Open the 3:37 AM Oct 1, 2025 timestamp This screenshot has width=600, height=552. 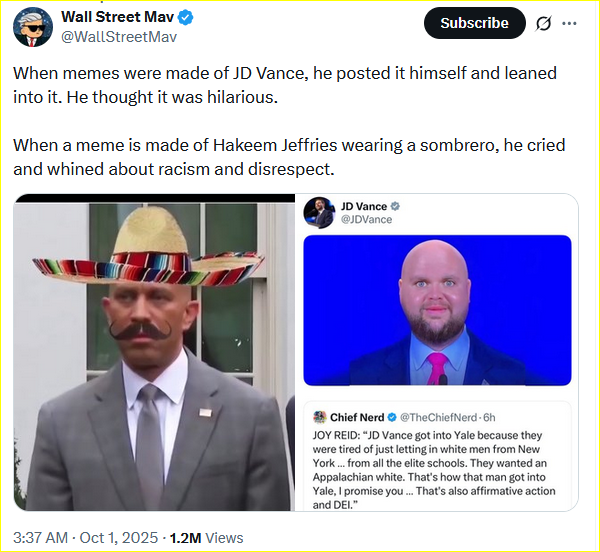coord(86,537)
